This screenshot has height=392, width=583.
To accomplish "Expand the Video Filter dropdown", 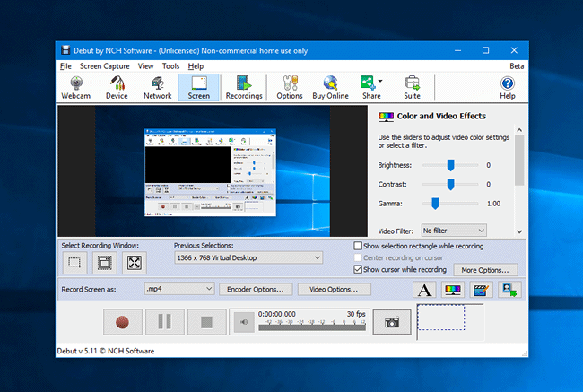I will [454, 231].
